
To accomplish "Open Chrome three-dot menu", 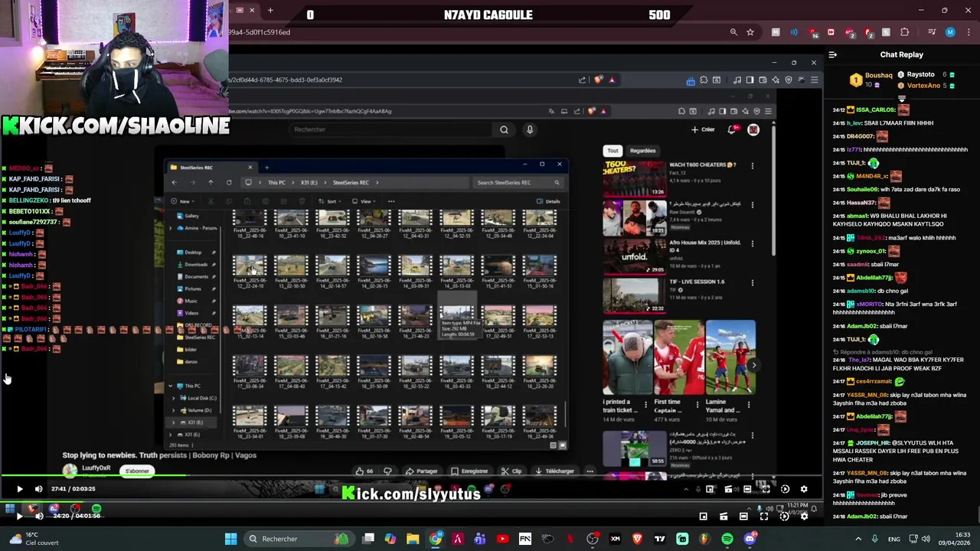I will [967, 32].
